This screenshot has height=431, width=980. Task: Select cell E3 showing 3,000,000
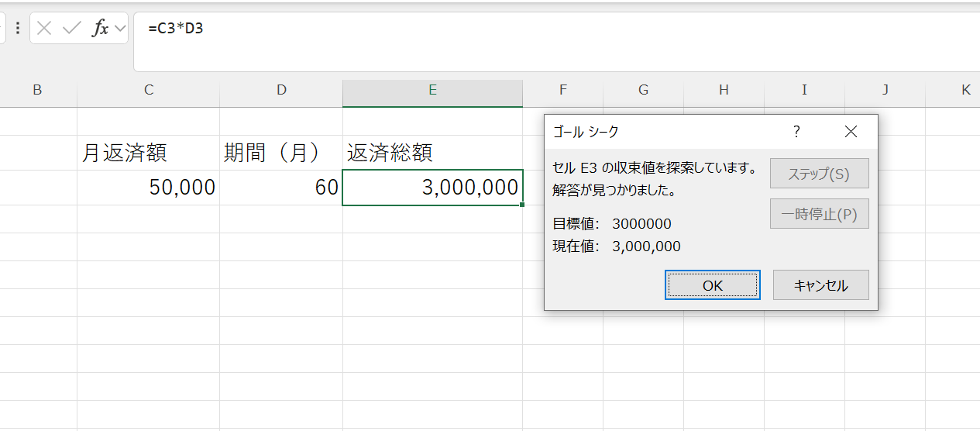point(432,187)
